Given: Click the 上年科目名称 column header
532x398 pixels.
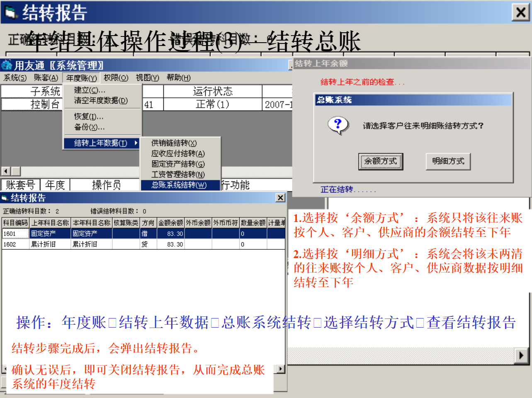Looking at the screenshot, I should [x=50, y=223].
